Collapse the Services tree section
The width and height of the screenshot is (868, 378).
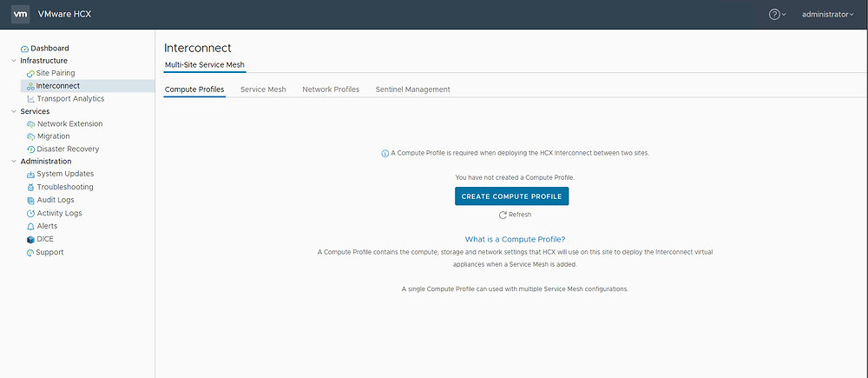pos(13,111)
